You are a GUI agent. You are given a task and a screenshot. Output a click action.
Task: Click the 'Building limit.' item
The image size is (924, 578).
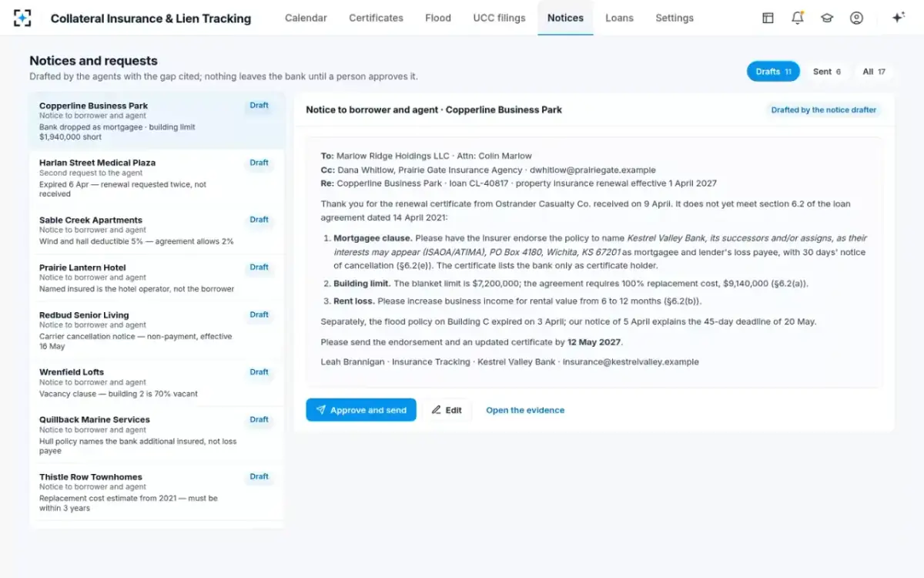pos(571,284)
